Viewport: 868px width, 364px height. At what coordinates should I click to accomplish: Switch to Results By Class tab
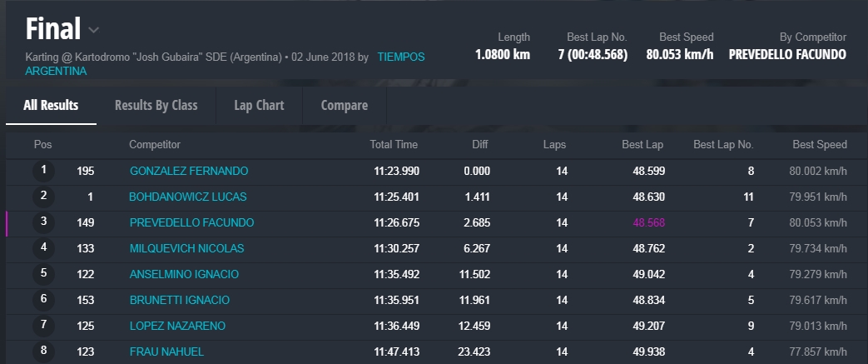[x=156, y=105]
